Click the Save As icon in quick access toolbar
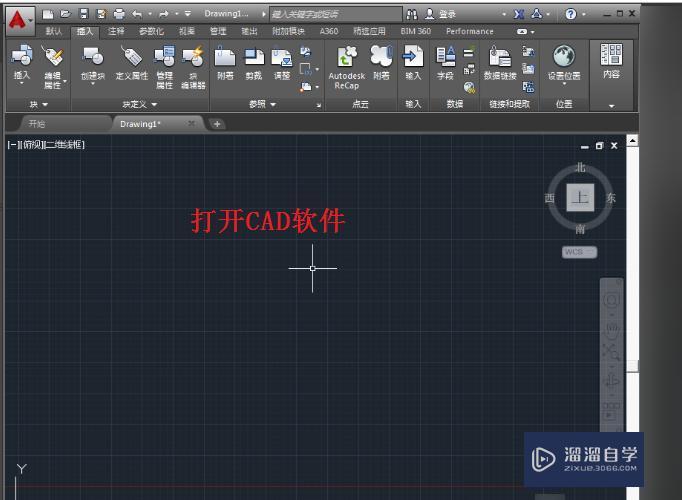This screenshot has height=500, width=682. tap(101, 14)
